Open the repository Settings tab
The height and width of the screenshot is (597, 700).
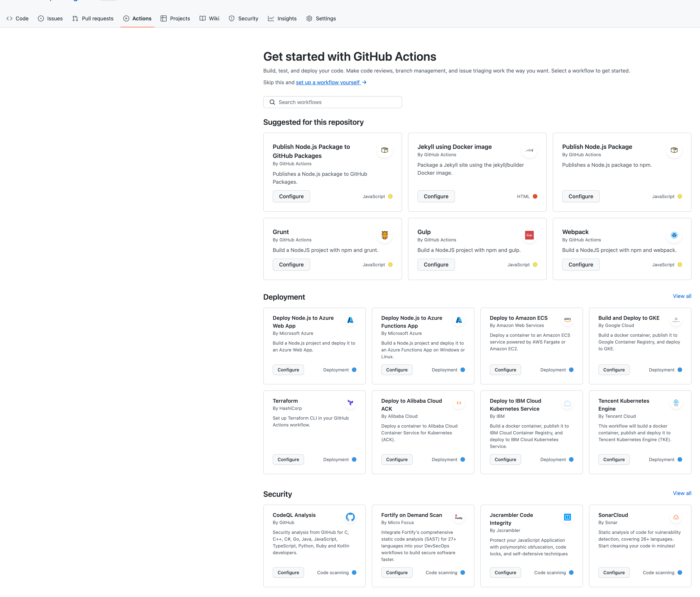point(321,19)
